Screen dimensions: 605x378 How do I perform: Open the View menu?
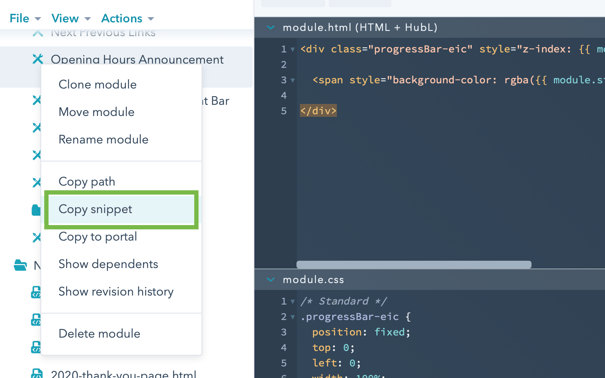[71, 18]
